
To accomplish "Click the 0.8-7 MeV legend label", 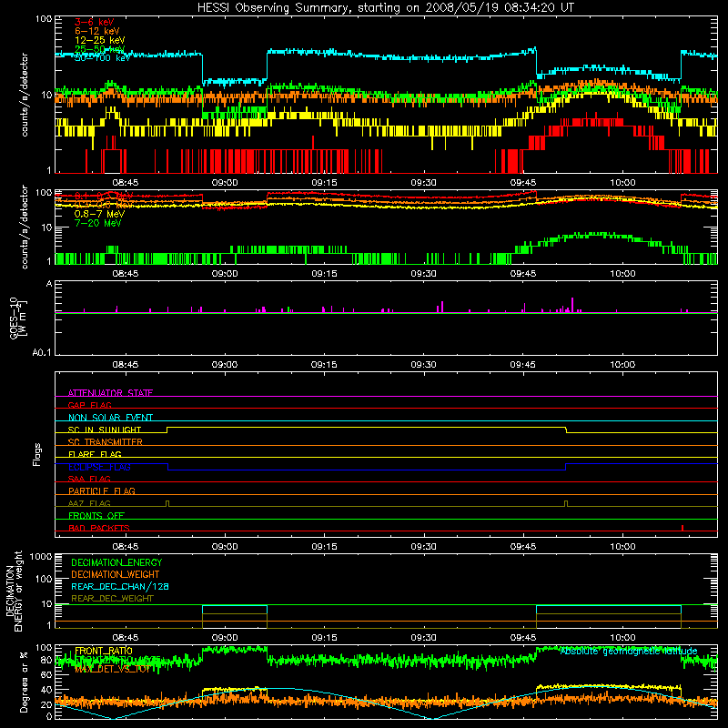I will 100,214.
